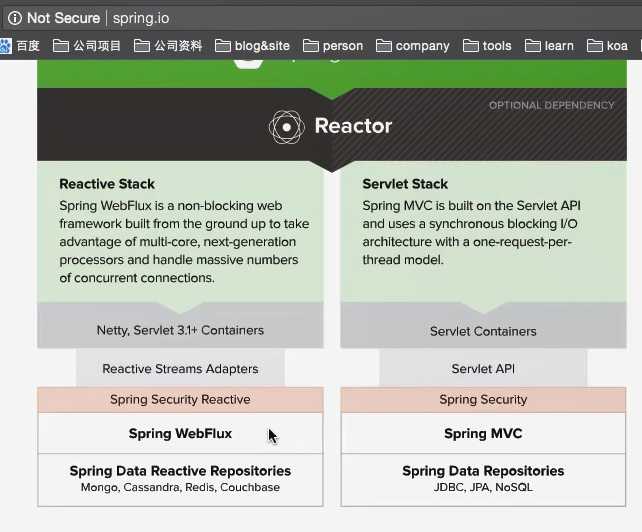Click the Spring MVC box
The width and height of the screenshot is (642, 532).
[483, 433]
